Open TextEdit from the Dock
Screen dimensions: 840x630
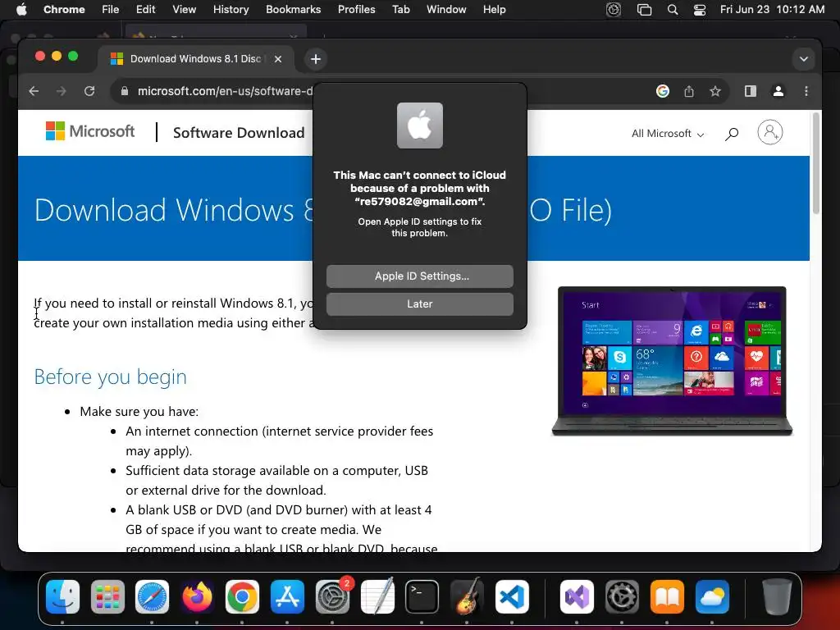(377, 596)
